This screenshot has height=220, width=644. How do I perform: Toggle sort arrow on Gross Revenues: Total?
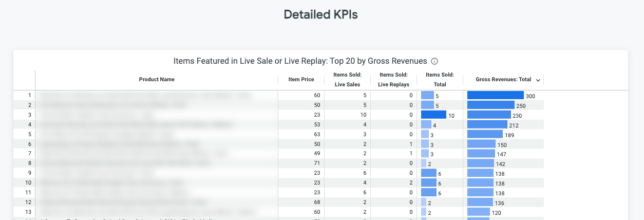coord(538,80)
